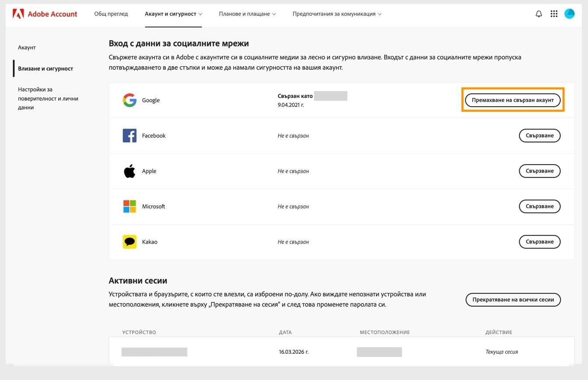Click the Microsoft logo icon

[129, 206]
